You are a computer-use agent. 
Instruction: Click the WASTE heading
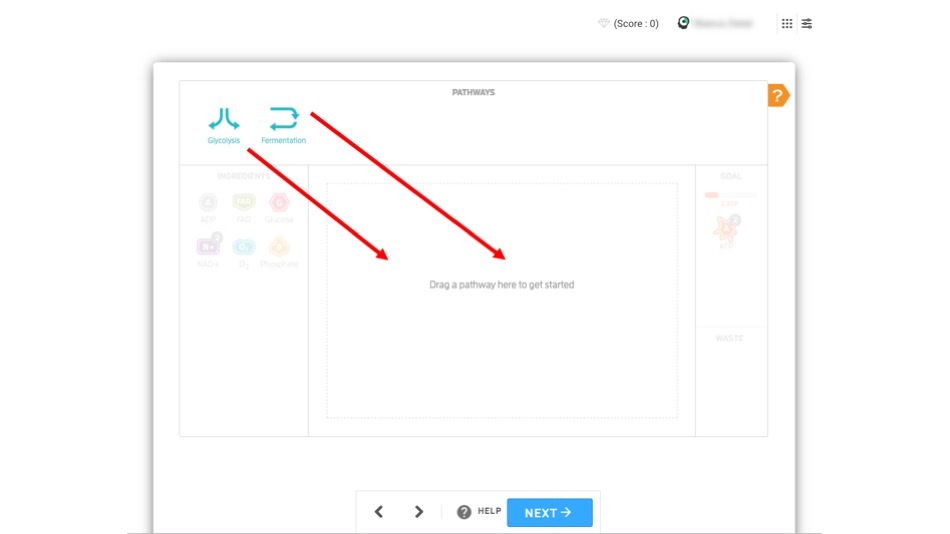coord(729,338)
